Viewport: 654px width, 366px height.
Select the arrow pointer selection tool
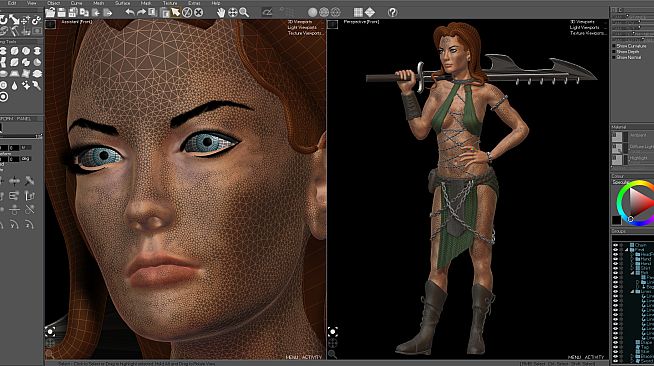pyautogui.click(x=176, y=13)
